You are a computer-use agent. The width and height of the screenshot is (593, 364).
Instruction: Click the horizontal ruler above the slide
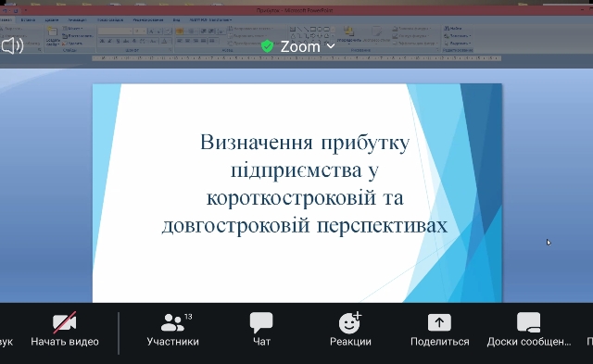point(296,58)
